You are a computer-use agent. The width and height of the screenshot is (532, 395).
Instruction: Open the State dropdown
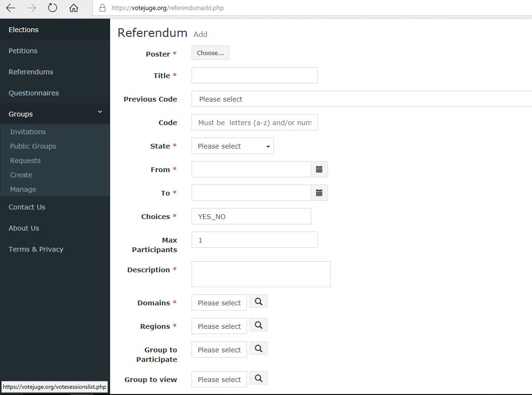coord(232,146)
